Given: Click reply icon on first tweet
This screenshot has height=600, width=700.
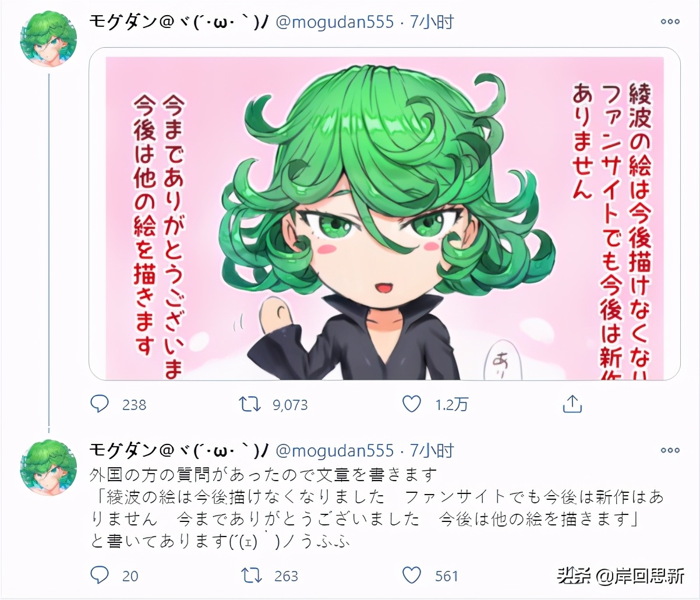Looking at the screenshot, I should pyautogui.click(x=100, y=404).
